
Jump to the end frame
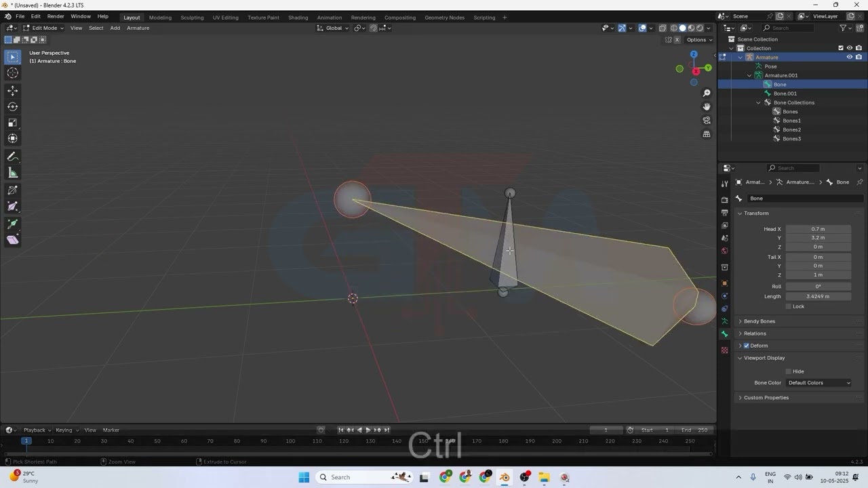point(387,430)
